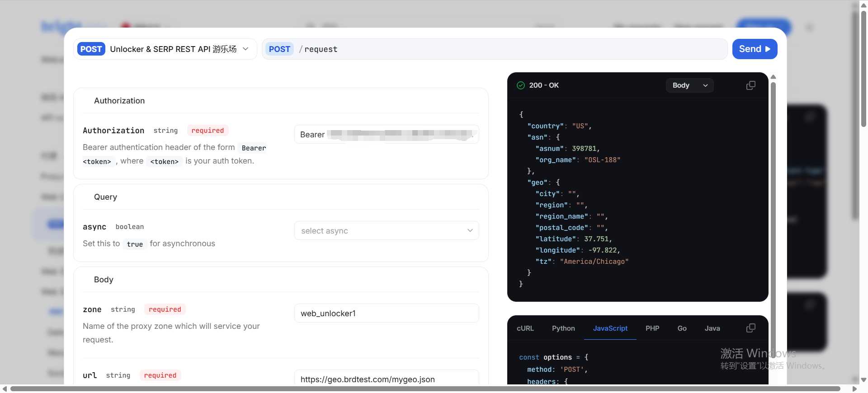Click the green 200 OK status checkmark
The width and height of the screenshot is (868, 393).
click(x=521, y=85)
